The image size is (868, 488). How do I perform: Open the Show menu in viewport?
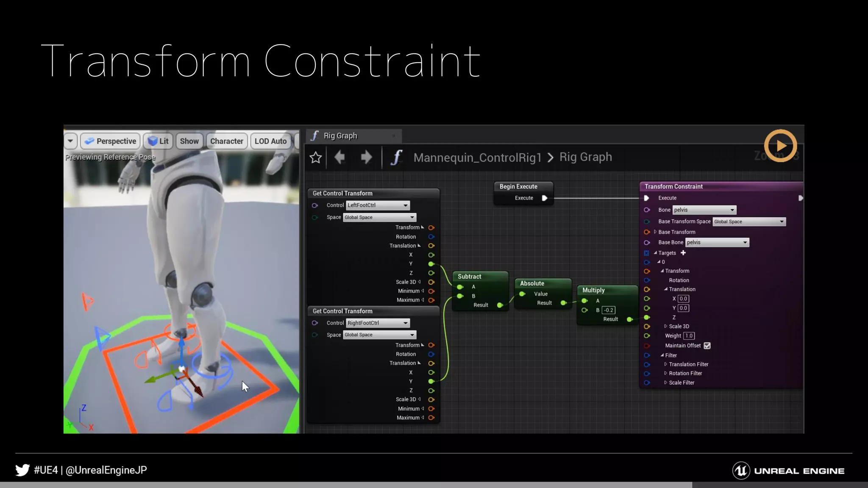click(189, 141)
